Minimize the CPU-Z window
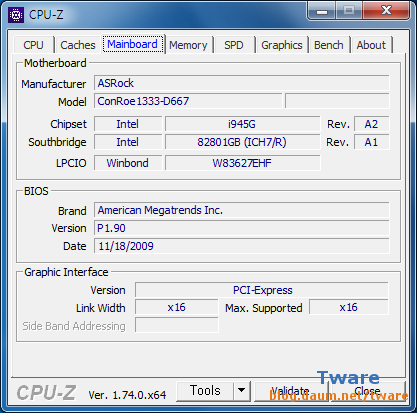This screenshot has width=417, height=413. [321, 11]
